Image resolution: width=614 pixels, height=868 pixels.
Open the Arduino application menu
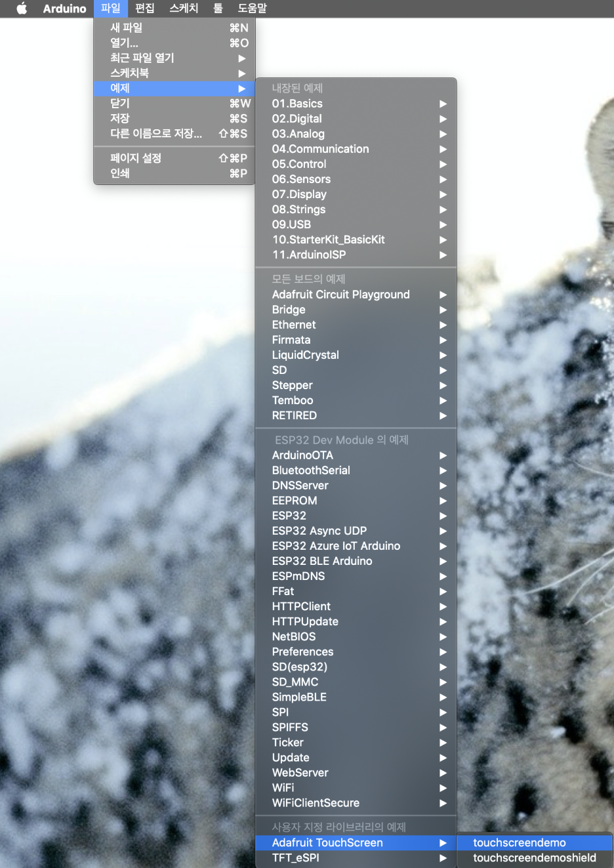(64, 9)
